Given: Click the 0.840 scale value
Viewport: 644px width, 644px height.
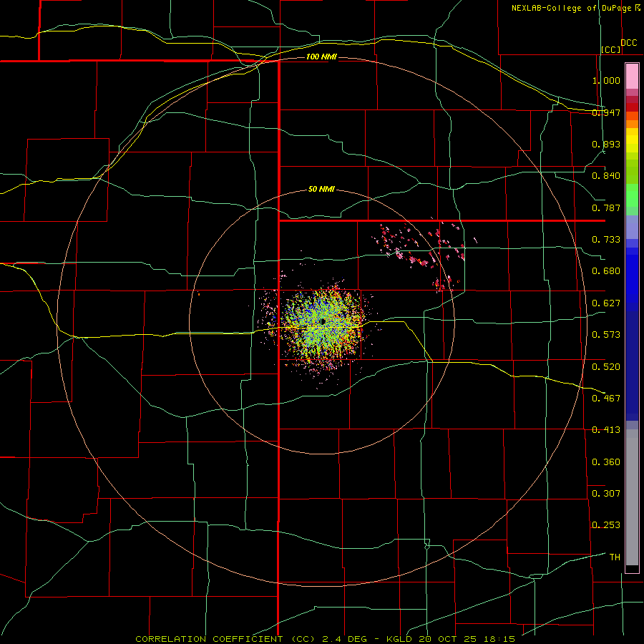Looking at the screenshot, I should coord(606,176).
